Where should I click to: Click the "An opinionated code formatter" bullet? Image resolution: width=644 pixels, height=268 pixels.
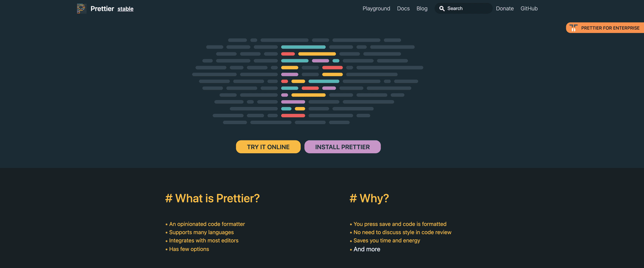[207, 224]
